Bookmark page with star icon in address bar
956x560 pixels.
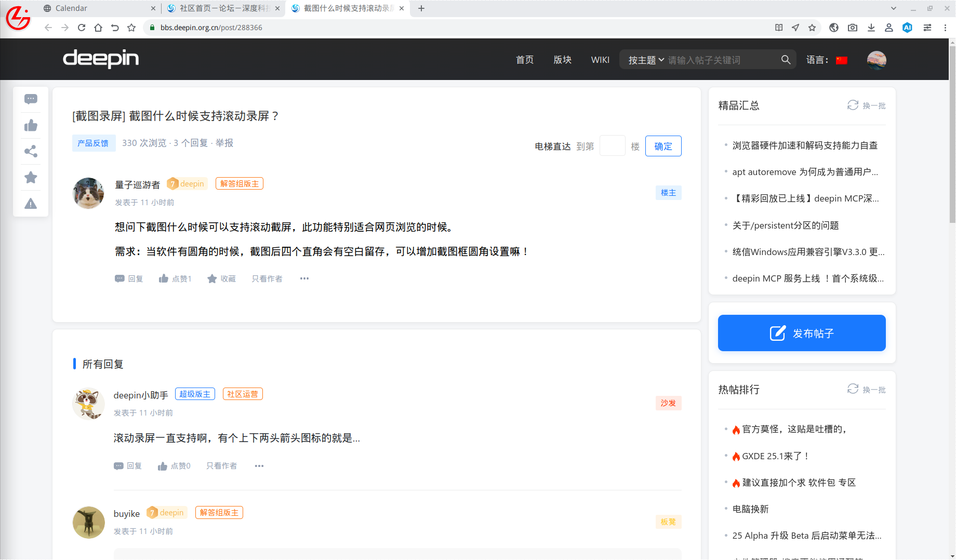[812, 28]
